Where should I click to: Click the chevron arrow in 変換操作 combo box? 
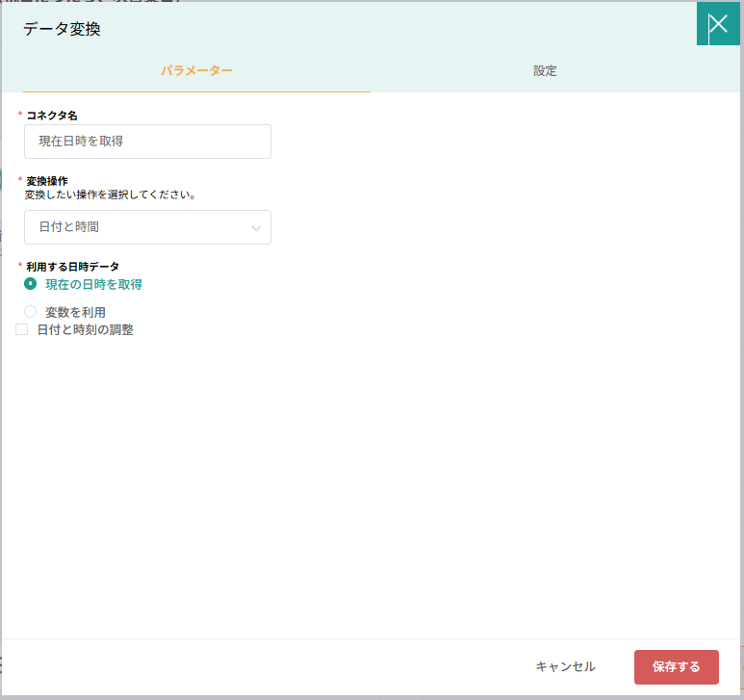pyautogui.click(x=256, y=228)
